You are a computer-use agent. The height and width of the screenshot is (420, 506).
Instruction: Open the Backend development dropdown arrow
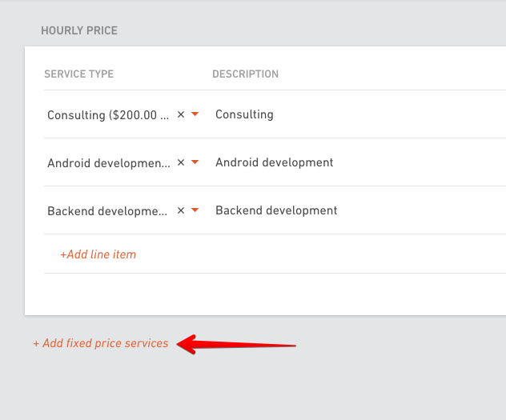coord(195,210)
